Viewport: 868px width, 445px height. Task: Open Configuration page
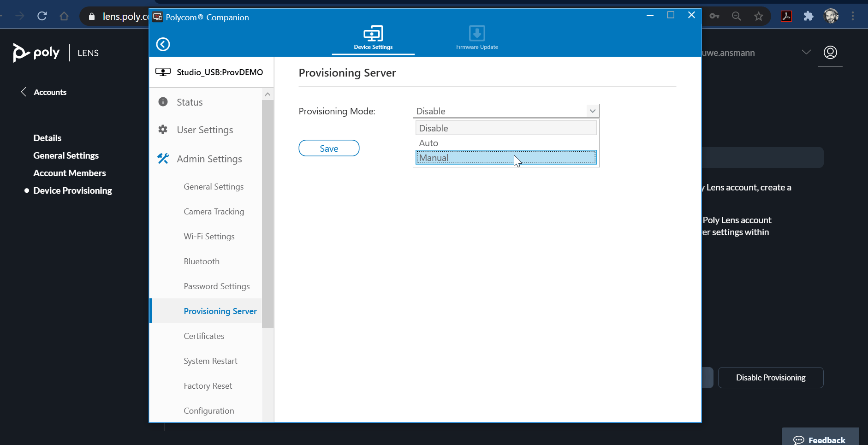click(208, 411)
